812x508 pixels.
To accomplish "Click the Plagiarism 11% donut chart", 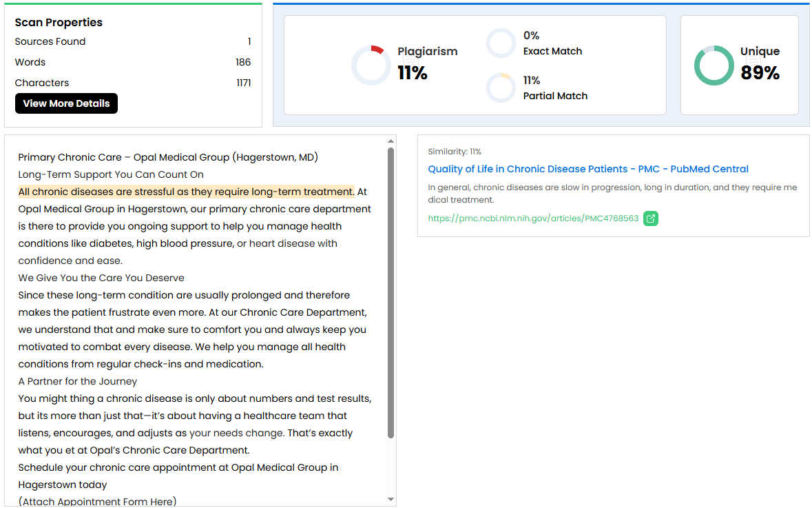I will pos(371,65).
